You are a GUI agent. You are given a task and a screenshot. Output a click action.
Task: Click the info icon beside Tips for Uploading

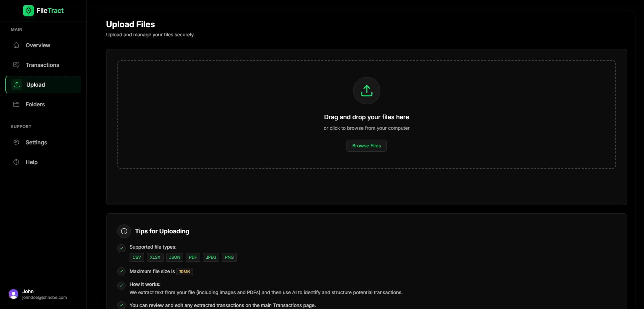click(x=124, y=231)
